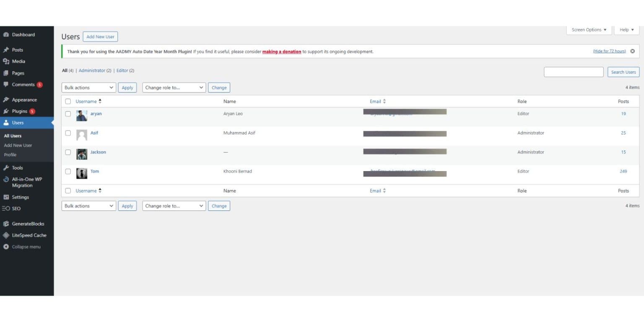Select the checkbox next to Tom
Screen dimensions: 644x322
[x=68, y=171]
